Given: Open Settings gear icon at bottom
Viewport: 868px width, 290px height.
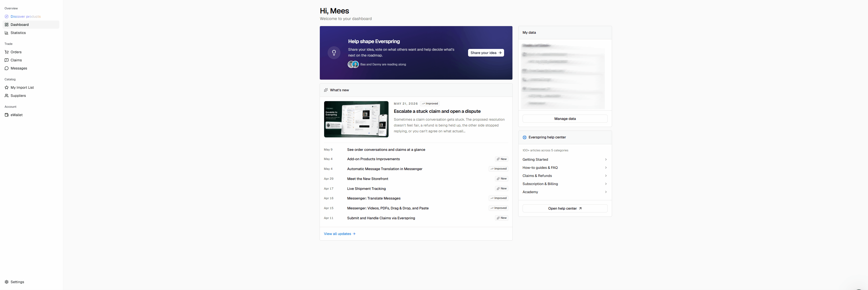Looking at the screenshot, I should click(6, 282).
